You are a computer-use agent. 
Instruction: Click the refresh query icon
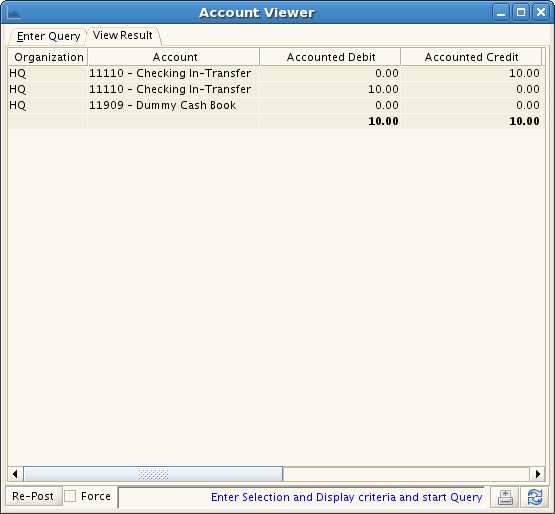coord(534,497)
